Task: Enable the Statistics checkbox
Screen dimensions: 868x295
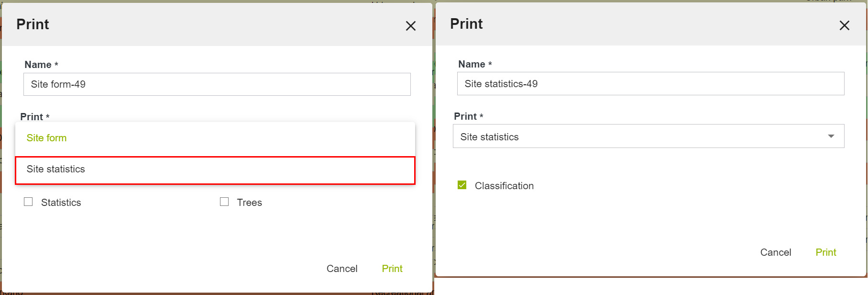Action: (x=29, y=202)
